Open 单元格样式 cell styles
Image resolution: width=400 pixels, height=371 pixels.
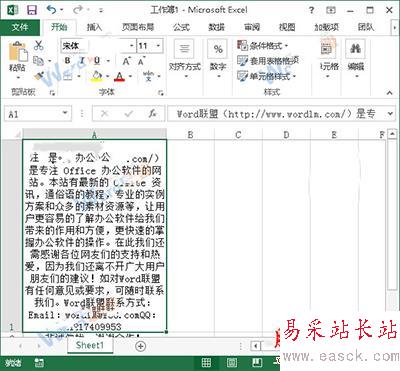pos(266,76)
